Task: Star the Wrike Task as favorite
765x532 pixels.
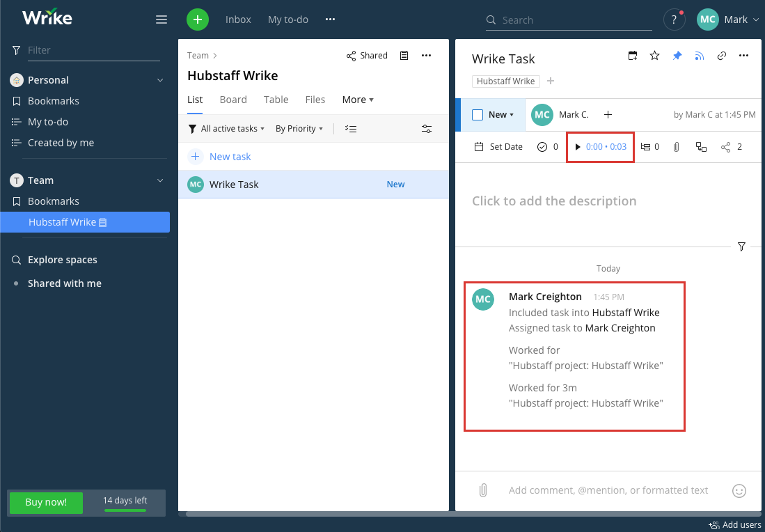Action: click(655, 56)
